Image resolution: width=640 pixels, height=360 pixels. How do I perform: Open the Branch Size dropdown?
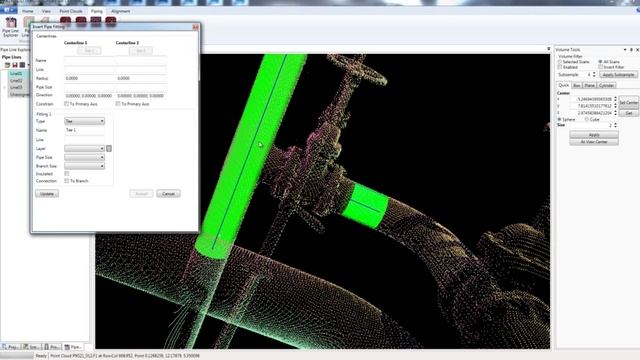84,166
